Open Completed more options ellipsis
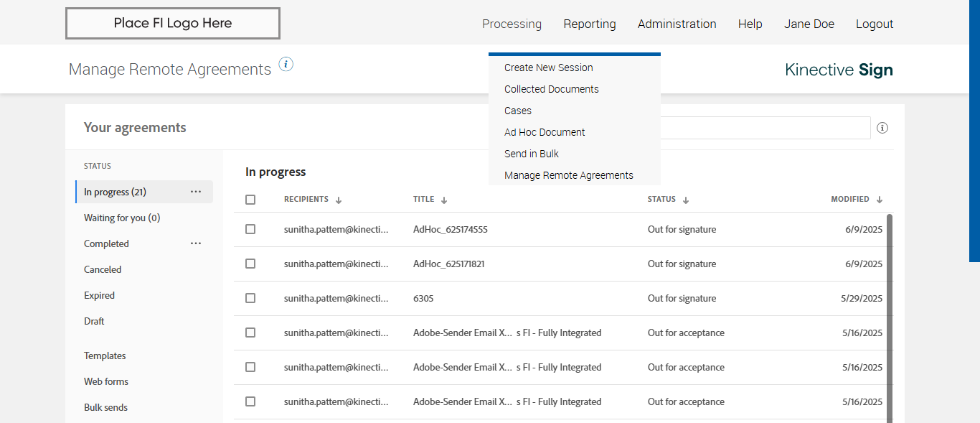 tap(196, 243)
